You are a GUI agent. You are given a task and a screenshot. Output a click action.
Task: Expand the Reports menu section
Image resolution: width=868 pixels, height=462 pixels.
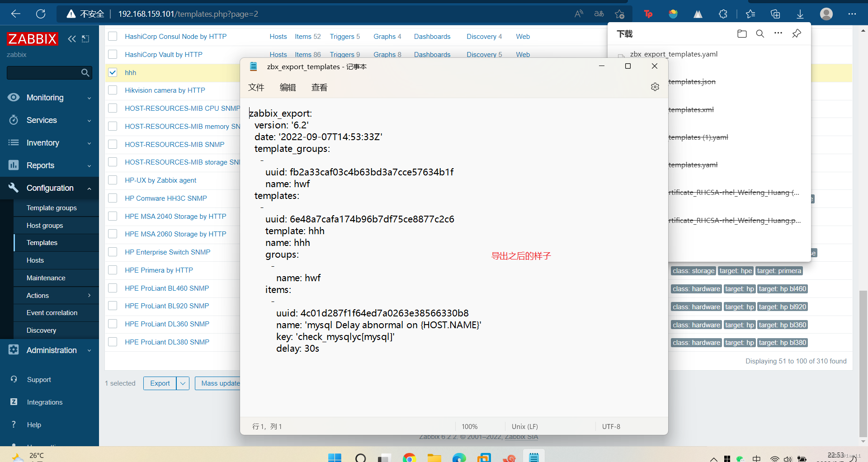click(49, 165)
